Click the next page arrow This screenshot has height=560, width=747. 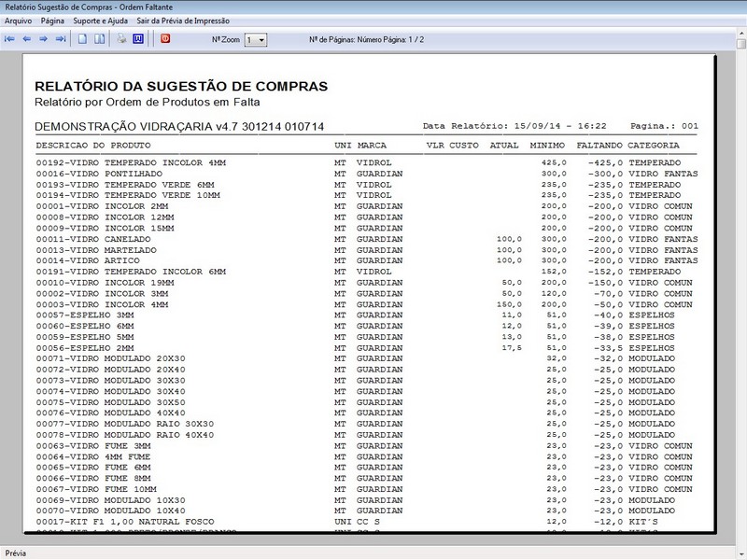44,39
